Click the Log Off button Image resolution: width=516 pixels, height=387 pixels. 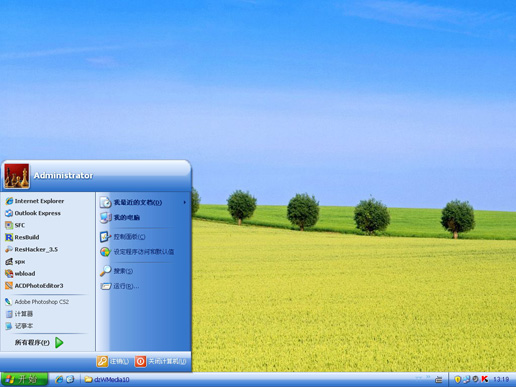(x=113, y=361)
